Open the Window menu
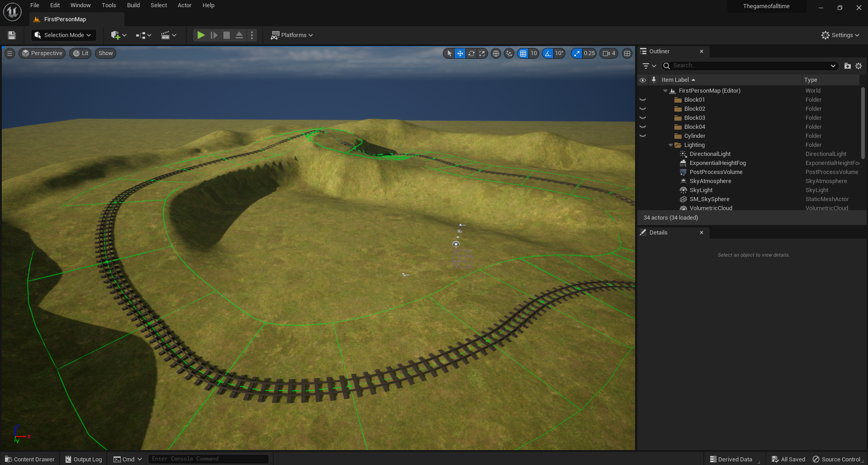Viewport: 868px width, 465px height. (81, 5)
